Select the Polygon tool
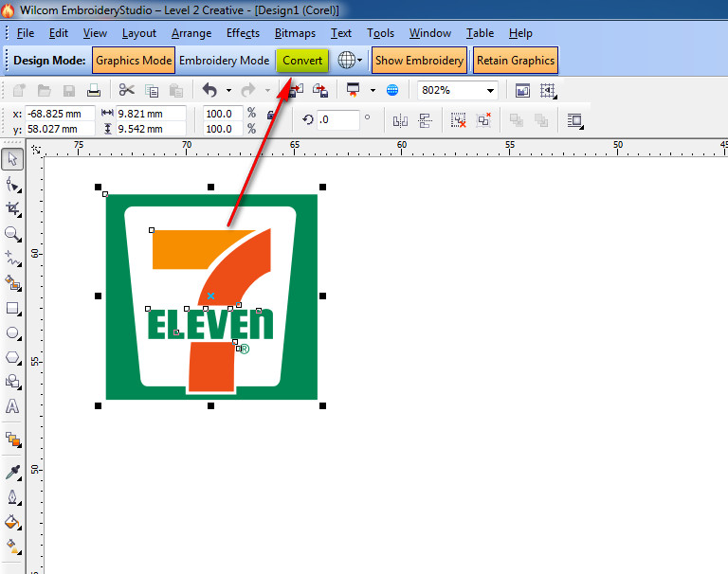728x574 pixels. point(12,357)
